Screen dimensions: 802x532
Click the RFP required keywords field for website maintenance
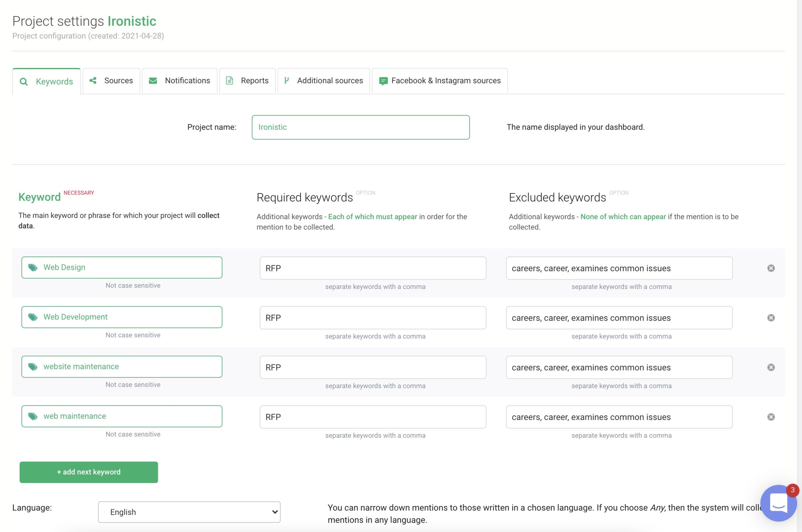tap(373, 367)
